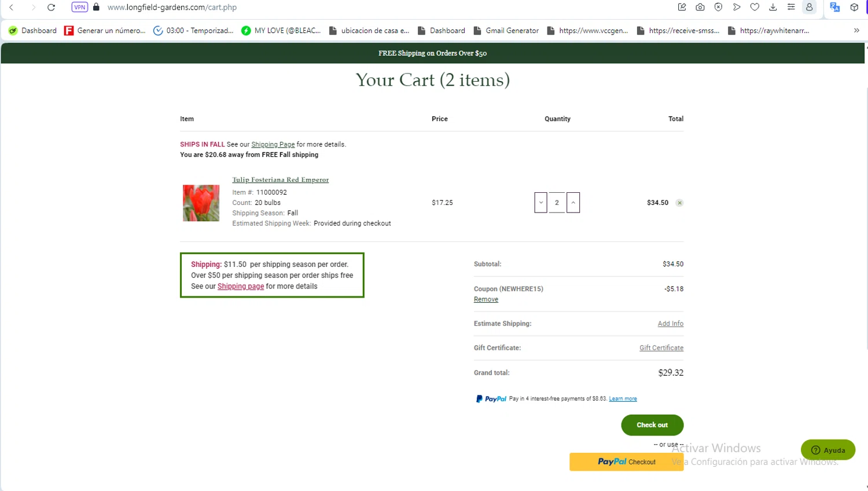Viewport: 868px width, 491px height.
Task: Open Gmail Generator bookmark
Action: click(x=506, y=31)
